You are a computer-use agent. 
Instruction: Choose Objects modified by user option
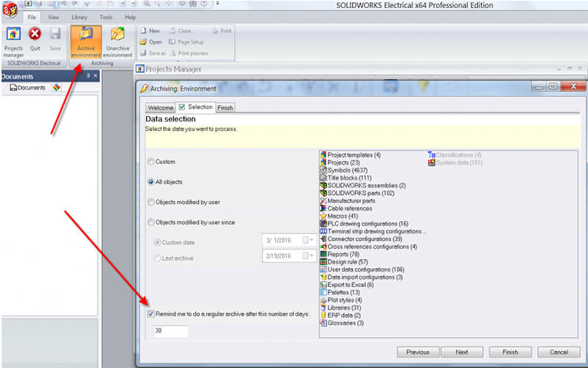pyautogui.click(x=151, y=202)
